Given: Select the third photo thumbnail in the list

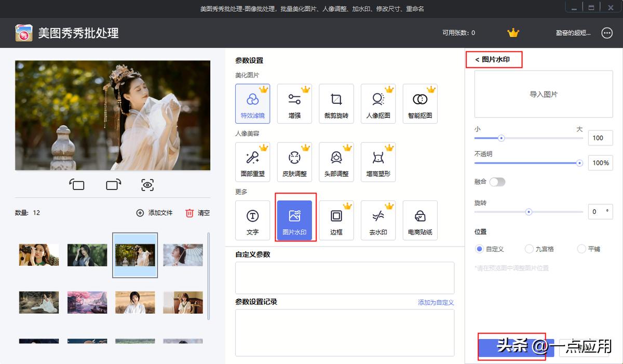Looking at the screenshot, I should tap(135, 255).
